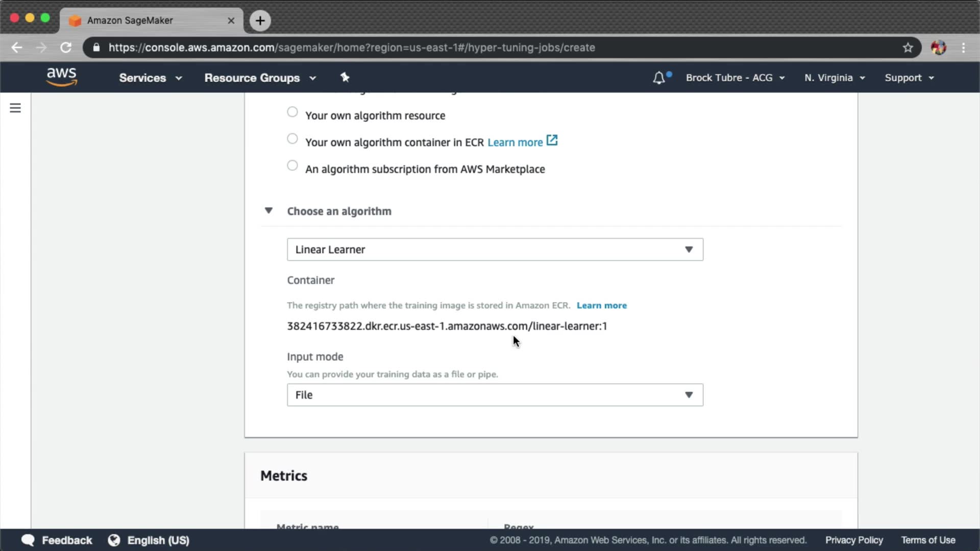Image resolution: width=980 pixels, height=551 pixels.
Task: Open the notifications bell
Action: [659, 78]
